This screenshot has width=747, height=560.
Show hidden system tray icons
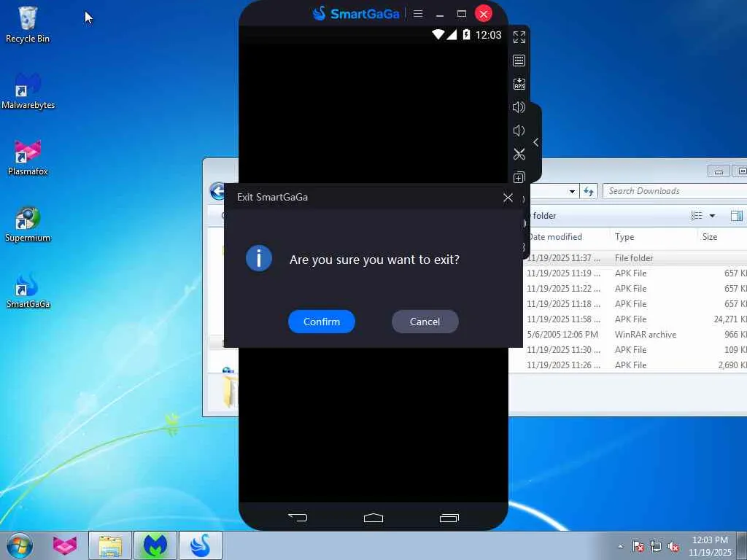pos(620,546)
